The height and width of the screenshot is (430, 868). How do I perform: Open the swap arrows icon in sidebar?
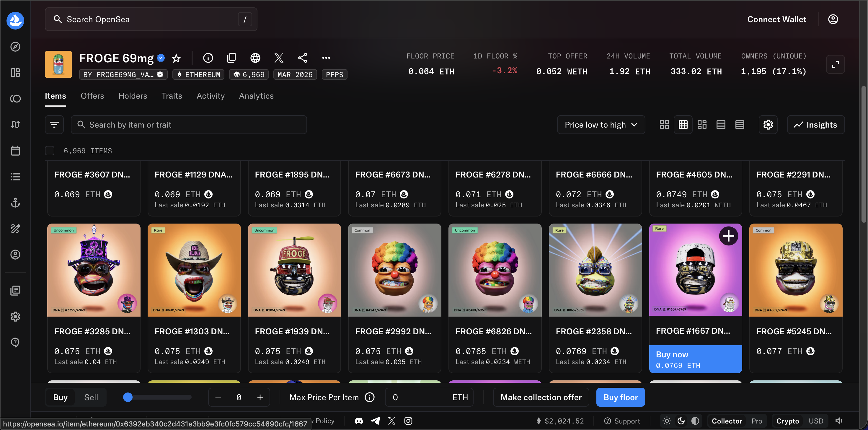click(x=15, y=125)
